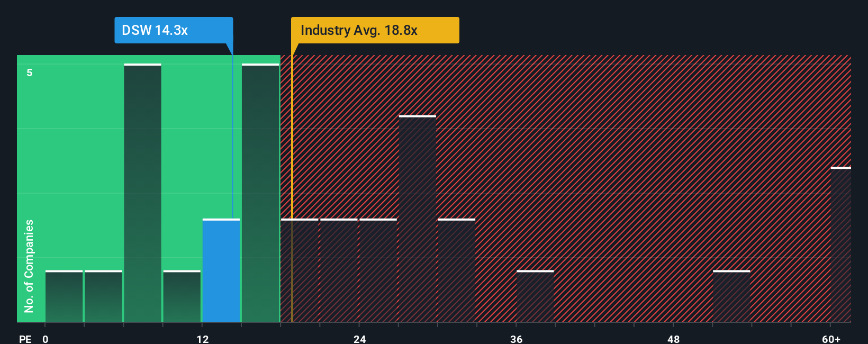Click the x-axis label 60+
This screenshot has width=868, height=344.
pos(831,339)
